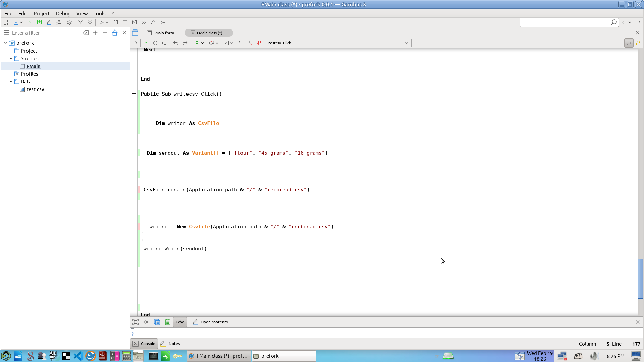Switch to the FMain.form tab
Viewport: 644px width, 362px height.
pyautogui.click(x=161, y=33)
